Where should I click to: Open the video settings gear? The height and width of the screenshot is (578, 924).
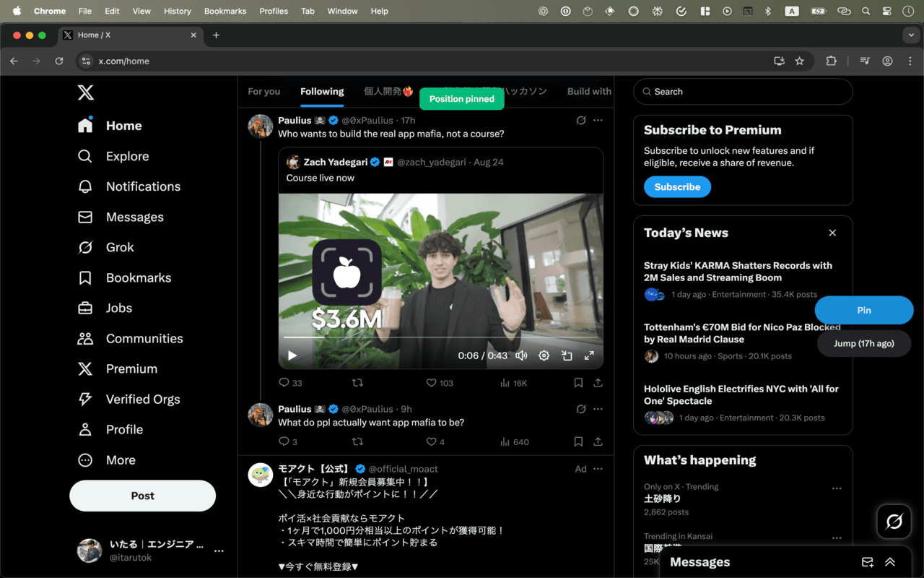tap(544, 355)
